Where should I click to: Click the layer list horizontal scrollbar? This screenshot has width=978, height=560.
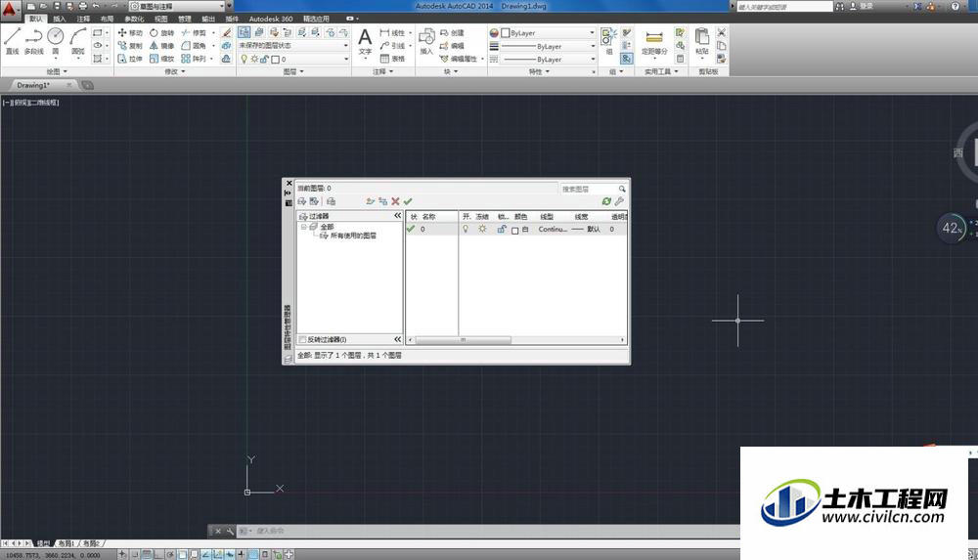pos(464,340)
